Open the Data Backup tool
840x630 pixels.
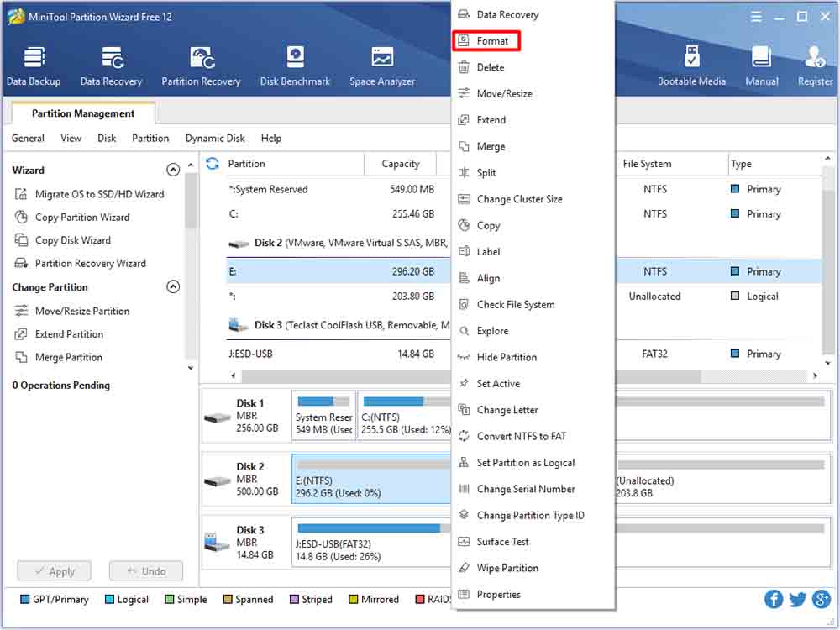tap(34, 66)
